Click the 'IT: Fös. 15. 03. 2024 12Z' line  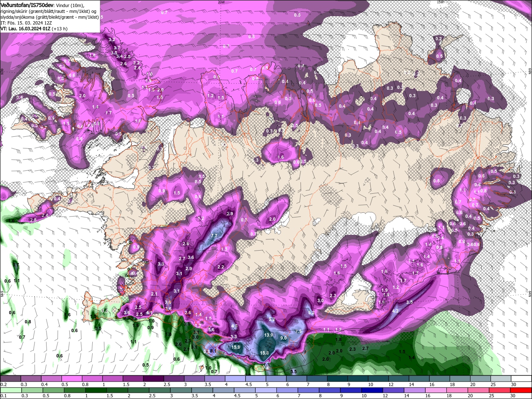(x=26, y=23)
